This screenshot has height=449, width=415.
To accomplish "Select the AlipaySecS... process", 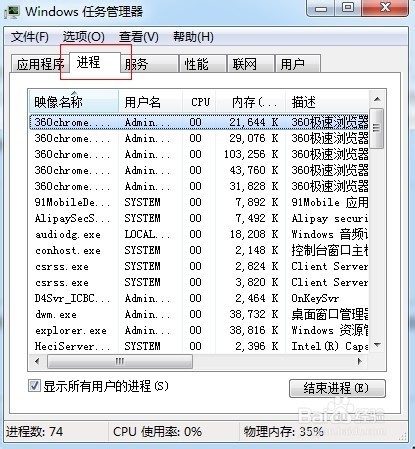I will click(x=199, y=218).
